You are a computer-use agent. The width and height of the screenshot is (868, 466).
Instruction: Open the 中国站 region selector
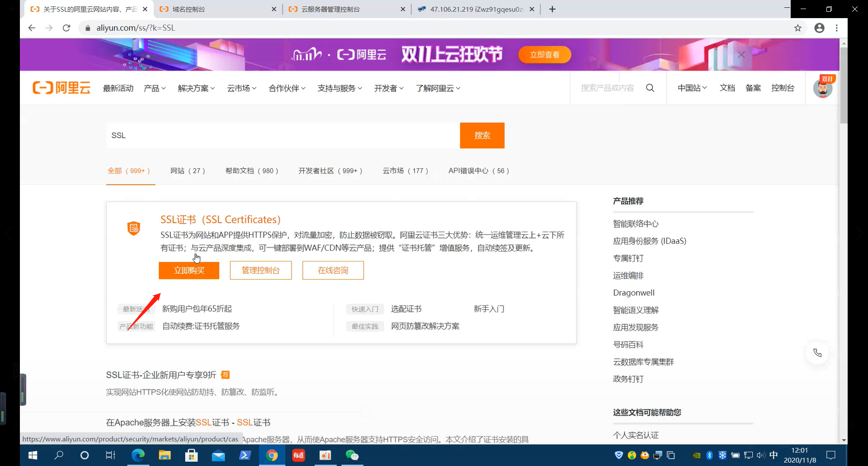pos(692,88)
